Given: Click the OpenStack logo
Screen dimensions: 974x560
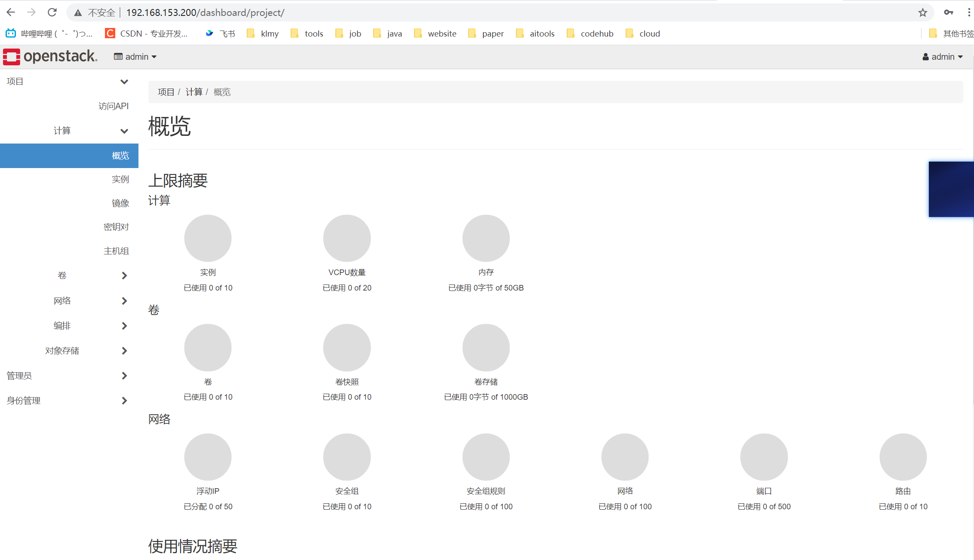Looking at the screenshot, I should click(50, 56).
